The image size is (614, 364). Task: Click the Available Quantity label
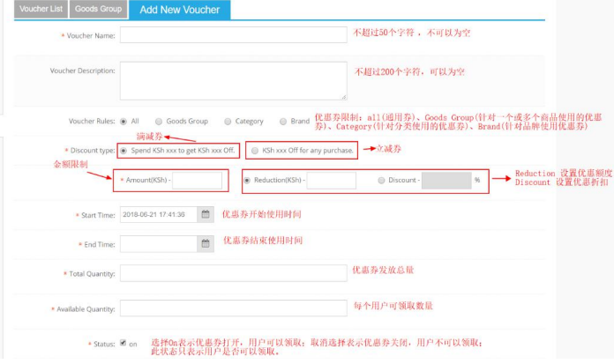(86, 309)
